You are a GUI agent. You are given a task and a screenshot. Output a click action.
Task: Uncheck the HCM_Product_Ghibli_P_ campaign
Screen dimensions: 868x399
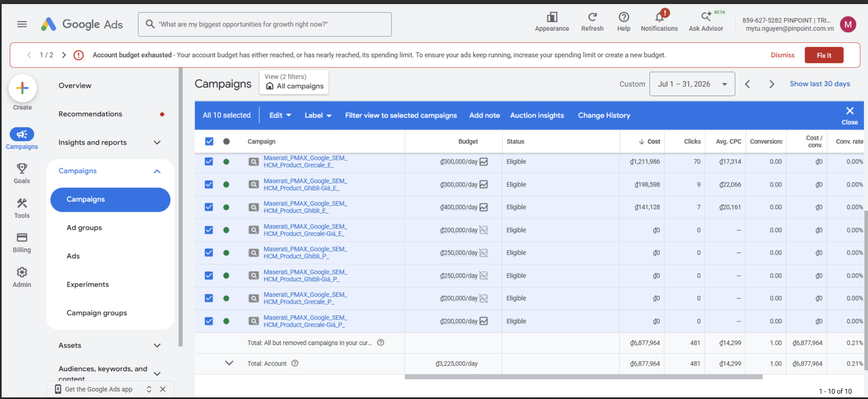[209, 253]
